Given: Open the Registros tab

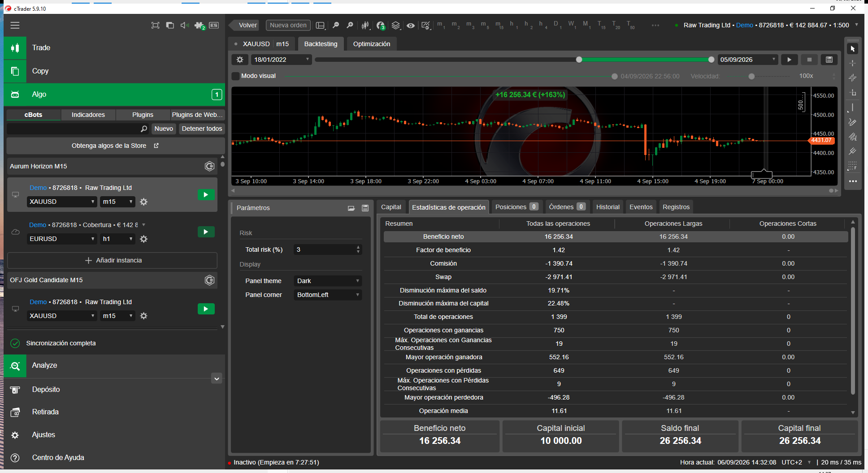Looking at the screenshot, I should [x=676, y=207].
